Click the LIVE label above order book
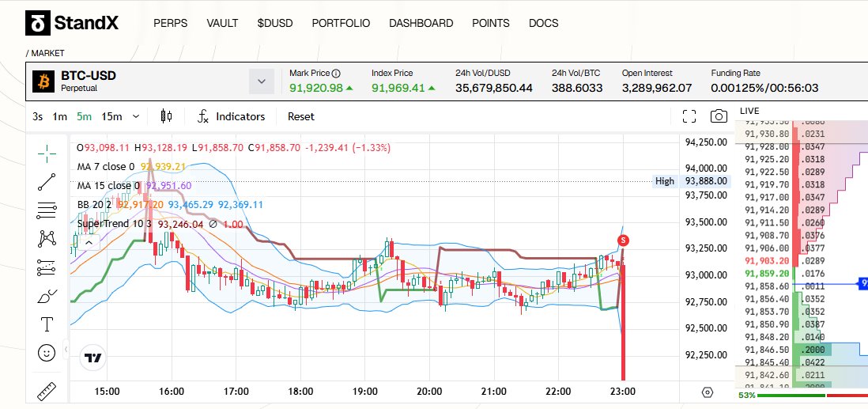The image size is (868, 409). [x=749, y=111]
